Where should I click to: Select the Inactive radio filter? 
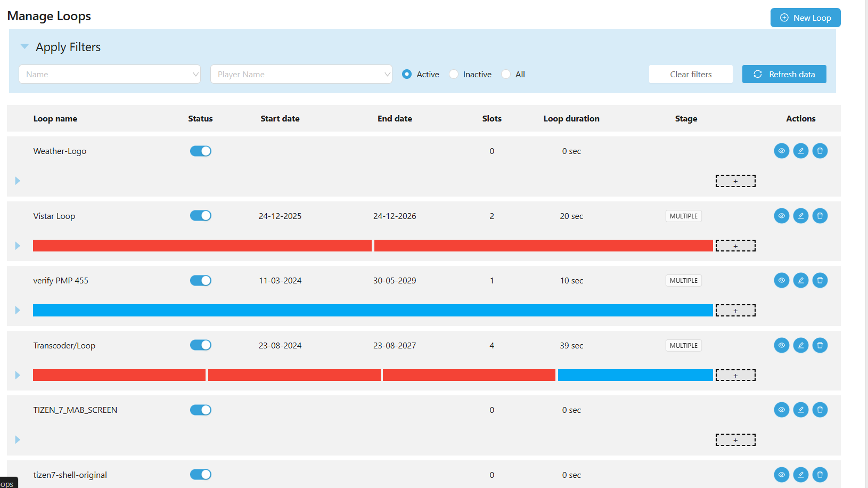pyautogui.click(x=454, y=75)
